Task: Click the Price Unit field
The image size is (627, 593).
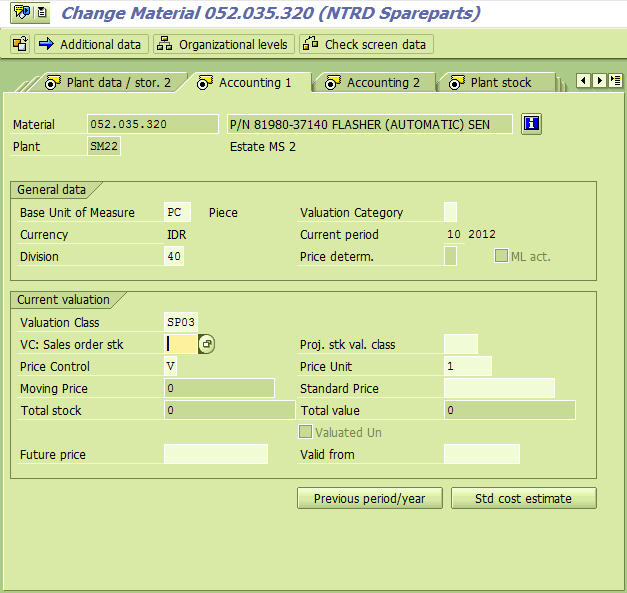Action: click(x=468, y=366)
